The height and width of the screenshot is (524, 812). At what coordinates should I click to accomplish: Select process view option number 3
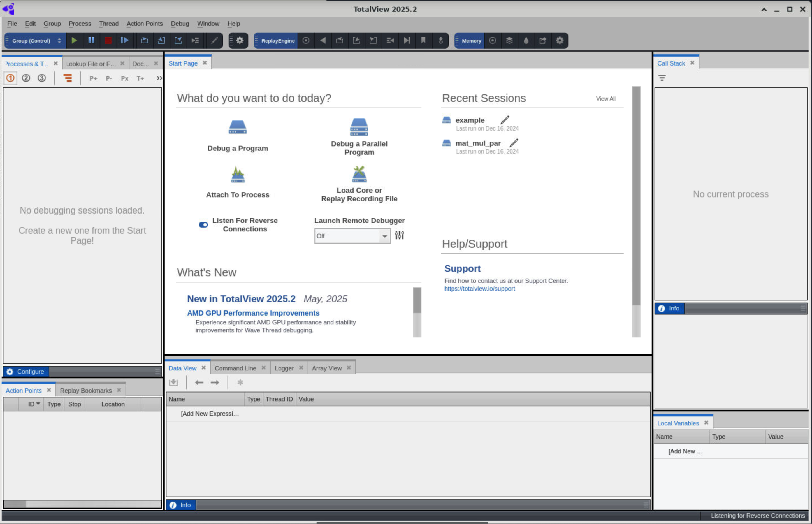click(41, 78)
